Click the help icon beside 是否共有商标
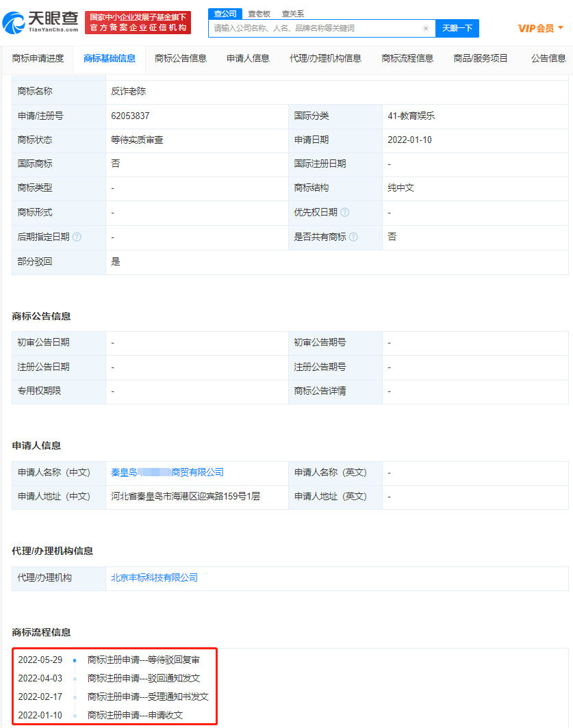This screenshot has width=573, height=728. point(354,237)
